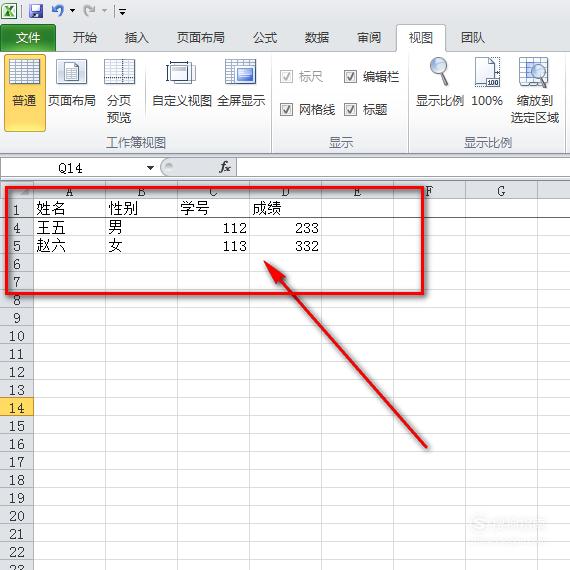Open the 审阅 ribbon tab
This screenshot has height=570, width=570.
[x=369, y=38]
